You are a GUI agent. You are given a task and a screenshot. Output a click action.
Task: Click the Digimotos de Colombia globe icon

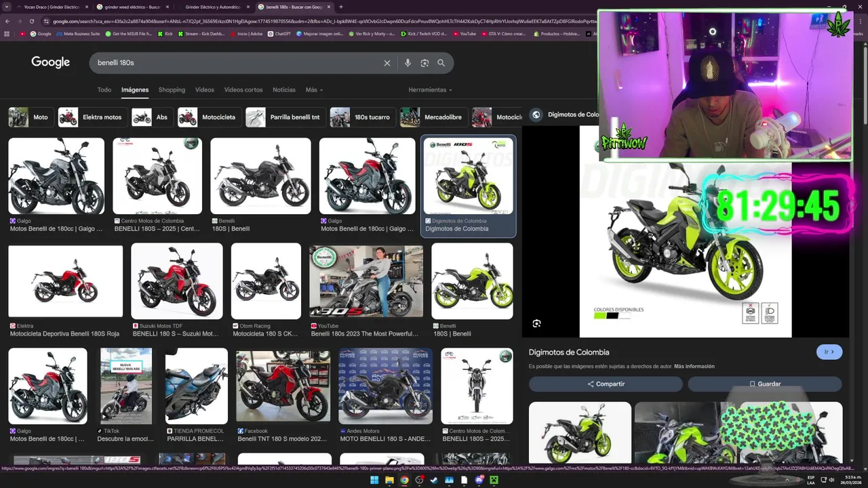(536, 115)
